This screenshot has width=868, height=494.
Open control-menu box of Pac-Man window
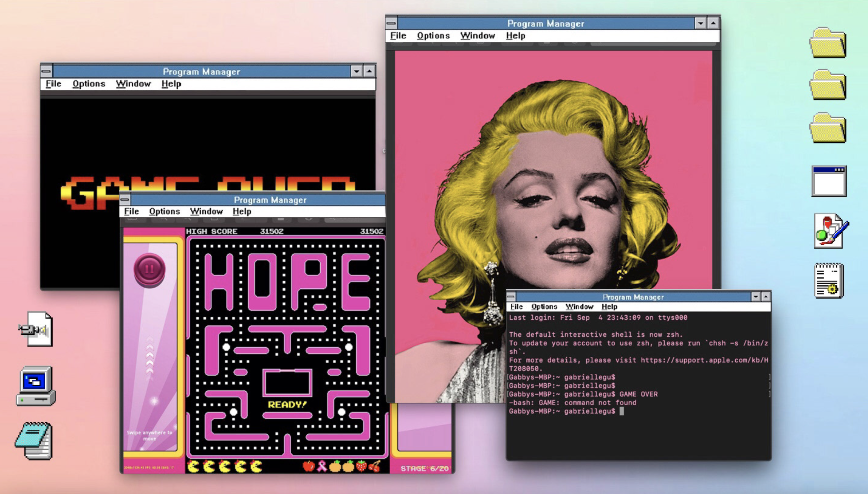pos(125,200)
